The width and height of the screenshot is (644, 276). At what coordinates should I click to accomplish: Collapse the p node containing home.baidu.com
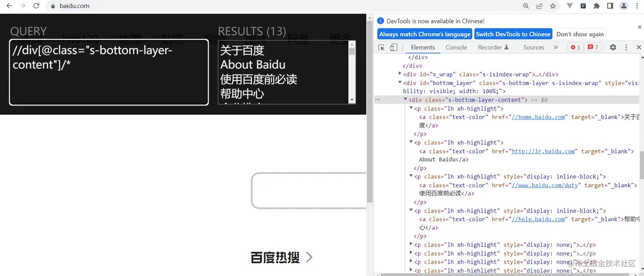tap(411, 108)
